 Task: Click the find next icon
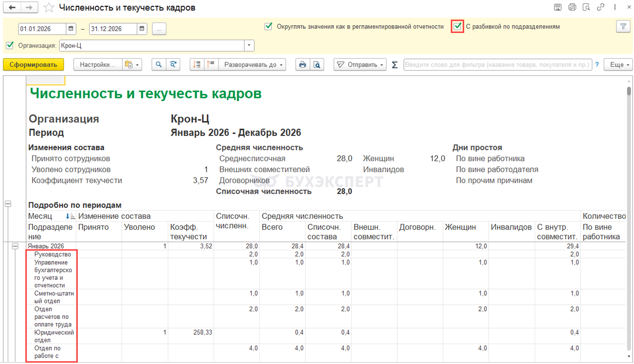pyautogui.click(x=173, y=65)
